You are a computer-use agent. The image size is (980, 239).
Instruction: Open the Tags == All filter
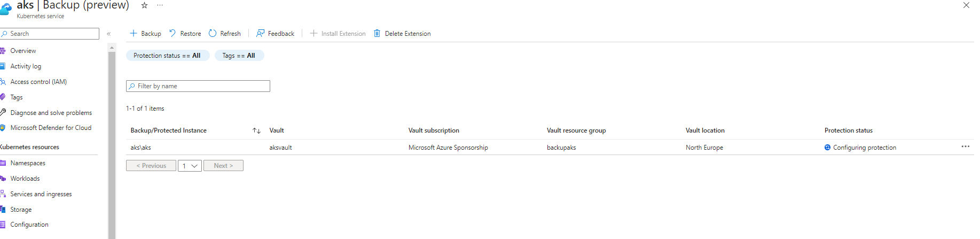(239, 56)
